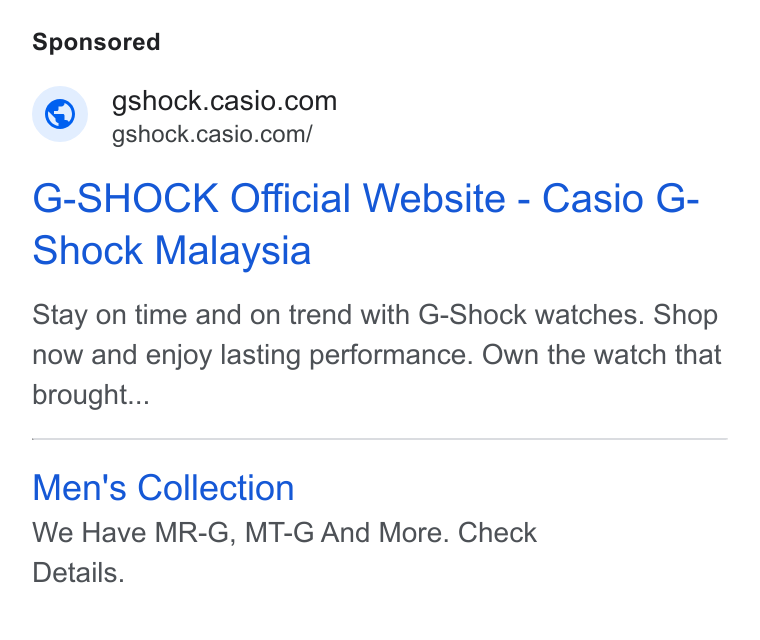Open the gshock.casio.com site name

pos(224,102)
